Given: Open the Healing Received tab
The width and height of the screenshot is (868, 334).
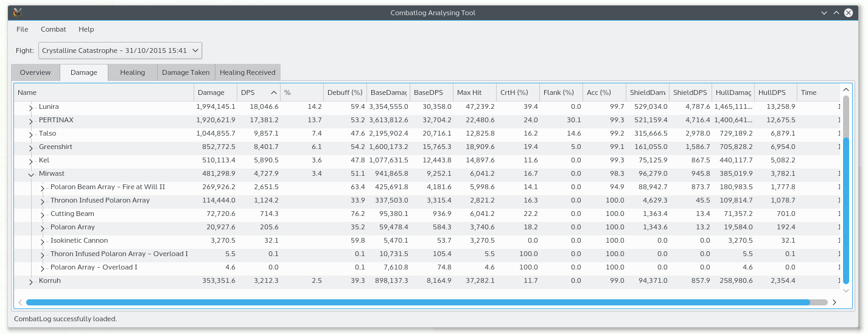Looking at the screenshot, I should pyautogui.click(x=248, y=72).
